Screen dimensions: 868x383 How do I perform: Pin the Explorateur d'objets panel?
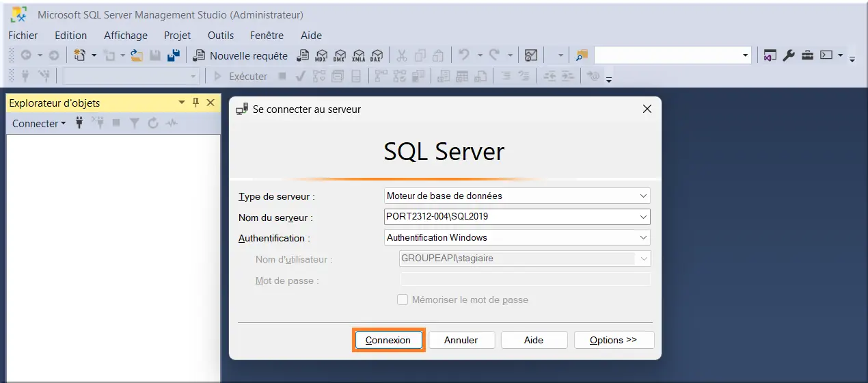196,103
